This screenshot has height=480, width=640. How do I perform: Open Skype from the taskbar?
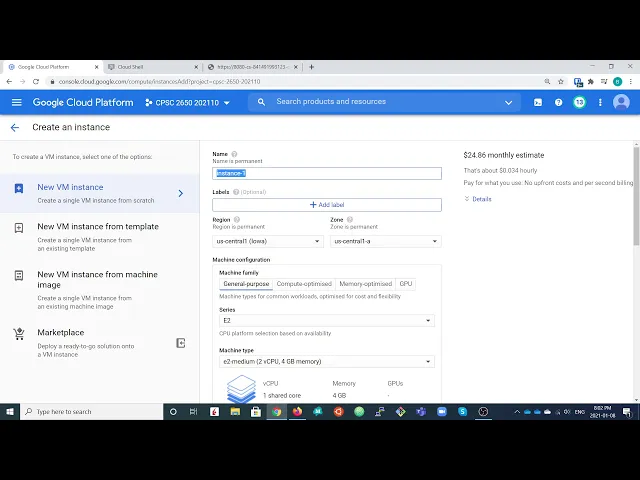click(462, 411)
